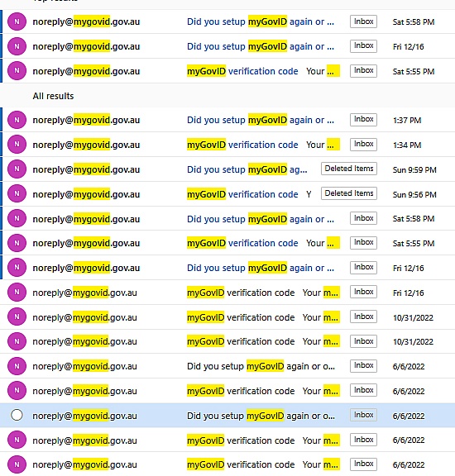Click the Inbox tag on the 1:34 PM email
Screen dimensions: 455x476
[363, 144]
